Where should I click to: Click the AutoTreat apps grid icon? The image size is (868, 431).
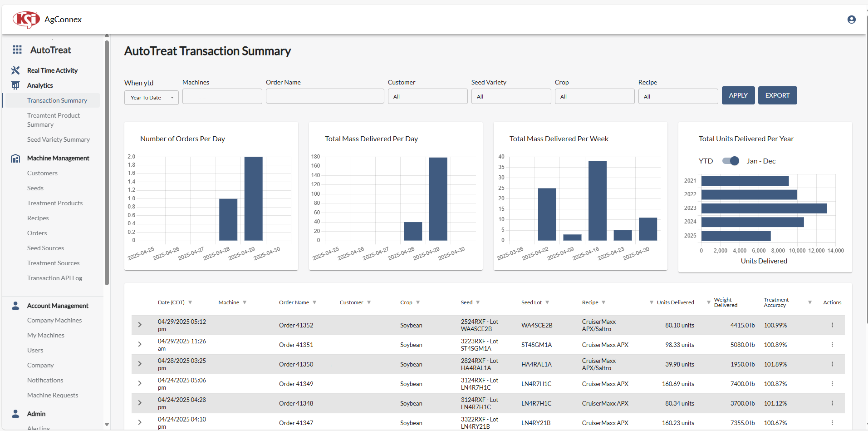pos(17,50)
